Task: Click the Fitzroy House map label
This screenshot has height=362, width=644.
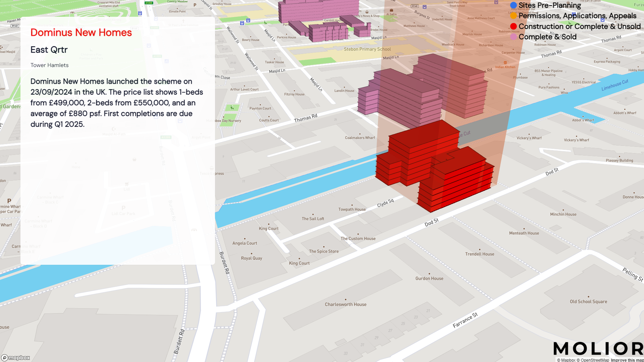Action: (294, 95)
